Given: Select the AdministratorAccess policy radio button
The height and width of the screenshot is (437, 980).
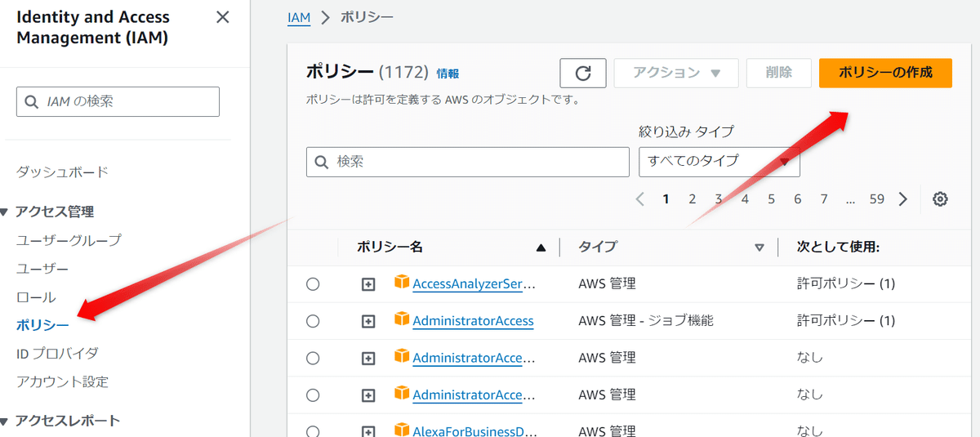Looking at the screenshot, I should 313,321.
